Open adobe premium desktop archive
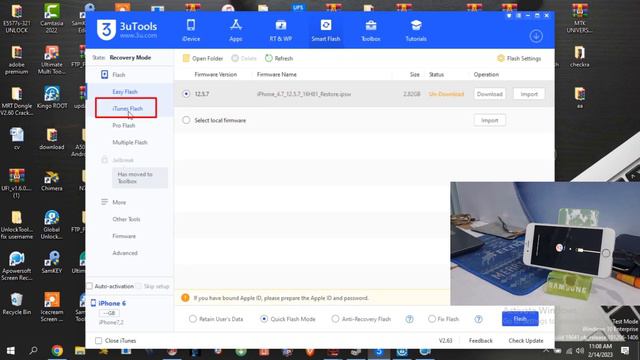 coord(16,60)
